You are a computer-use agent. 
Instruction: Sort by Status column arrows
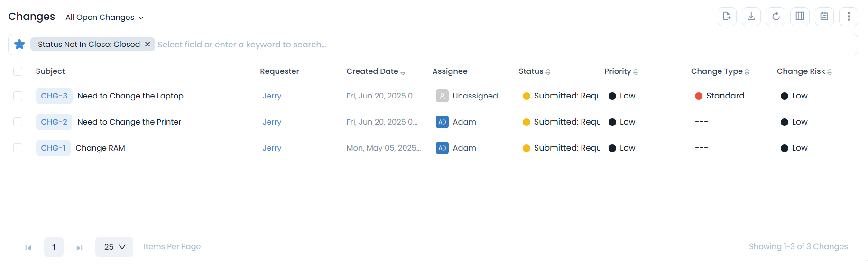(x=548, y=72)
